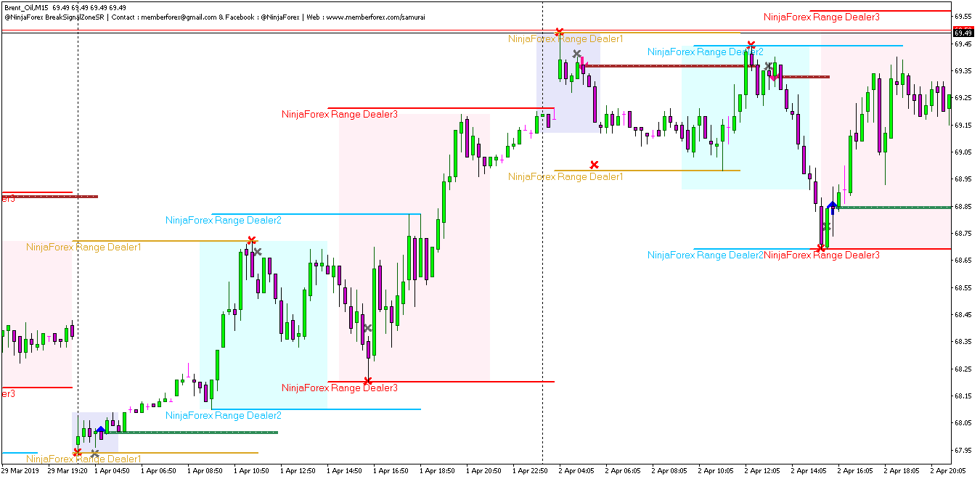Click the 2 Apr 06:05 time label
The height and width of the screenshot is (479, 980).
point(624,470)
